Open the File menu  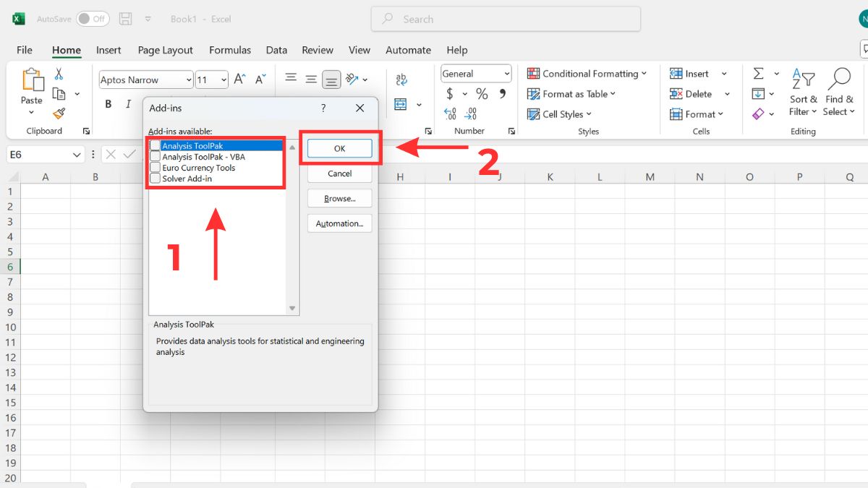25,50
